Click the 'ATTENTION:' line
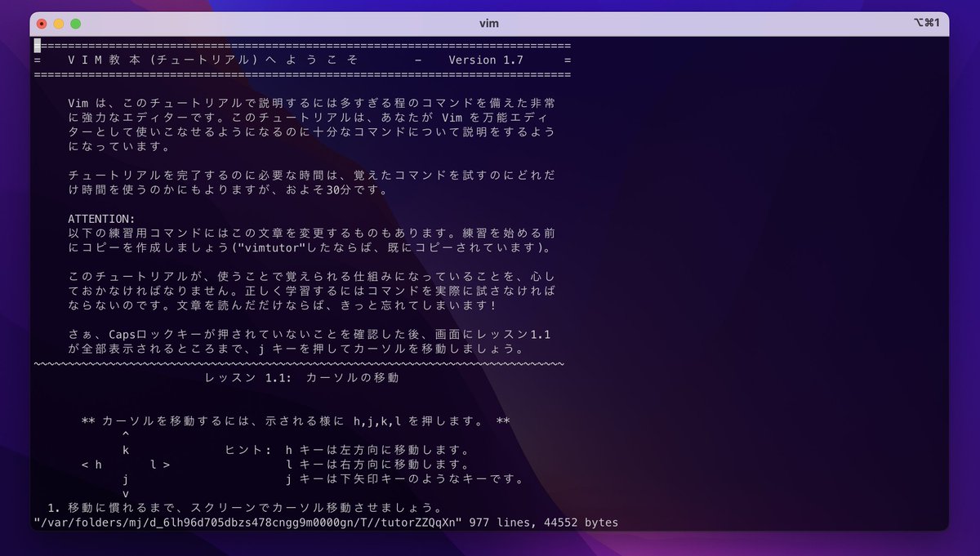The height and width of the screenshot is (556, 980). [102, 219]
